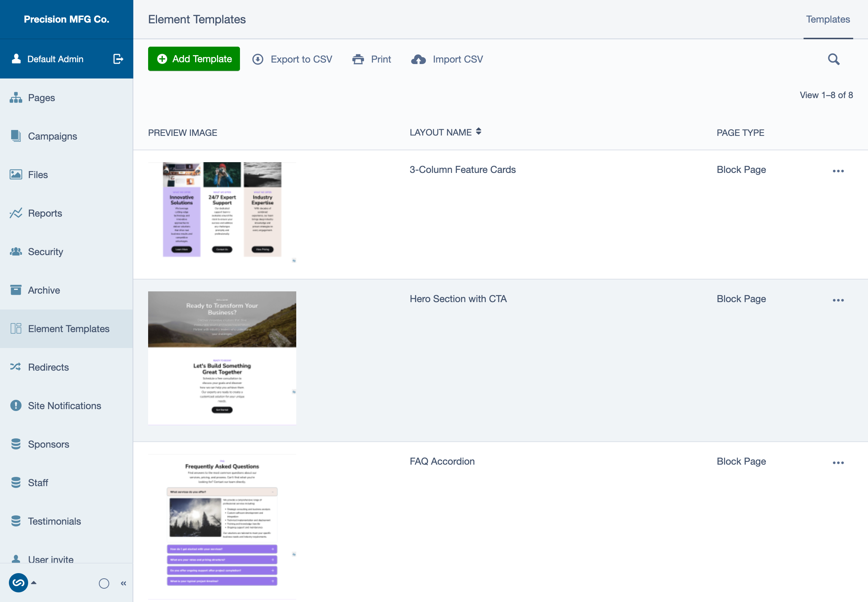Click the circular logo at sidebar bottom
This screenshot has width=868, height=602.
[x=19, y=583]
